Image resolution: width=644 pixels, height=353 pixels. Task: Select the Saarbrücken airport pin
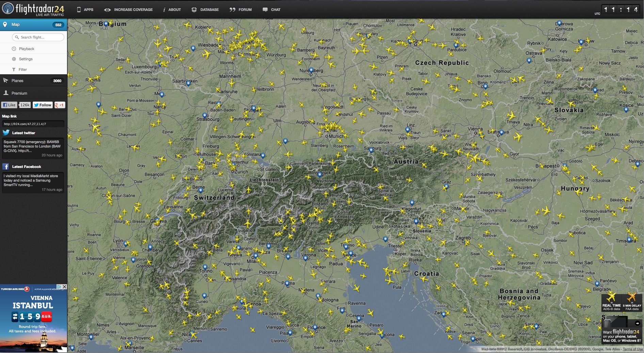pos(188,83)
